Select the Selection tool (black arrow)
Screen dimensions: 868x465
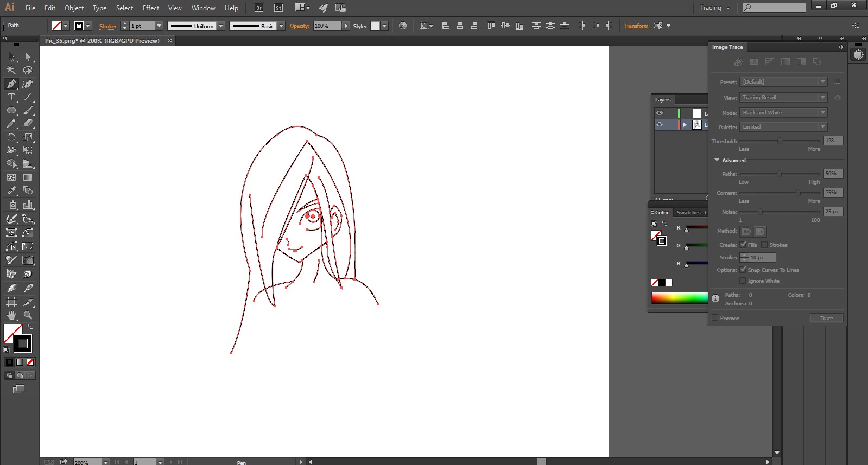11,57
